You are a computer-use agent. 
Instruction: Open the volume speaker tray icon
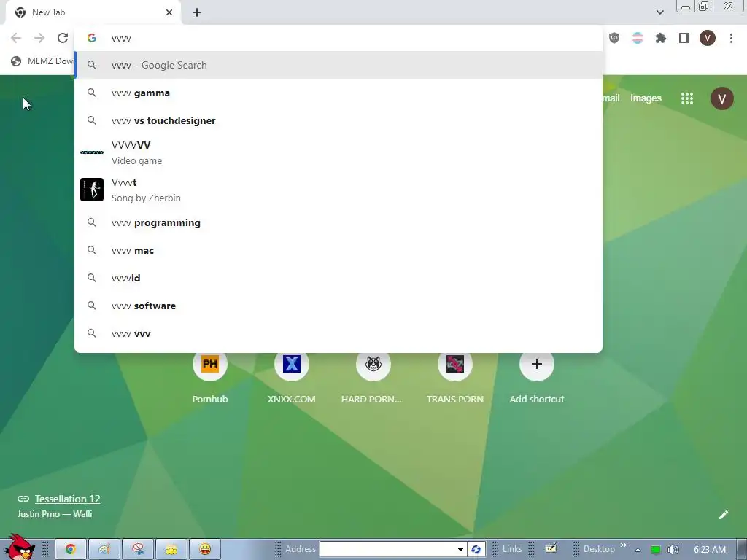(x=673, y=550)
